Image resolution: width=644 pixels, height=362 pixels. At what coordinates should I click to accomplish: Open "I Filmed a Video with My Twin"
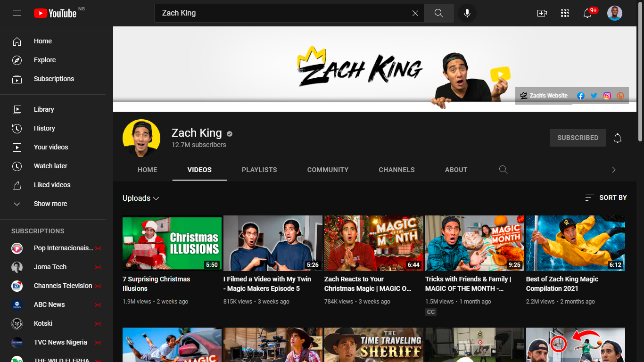267,284
